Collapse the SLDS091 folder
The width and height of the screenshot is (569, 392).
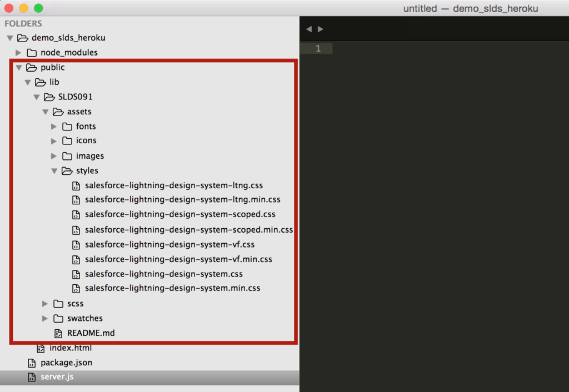tap(36, 97)
